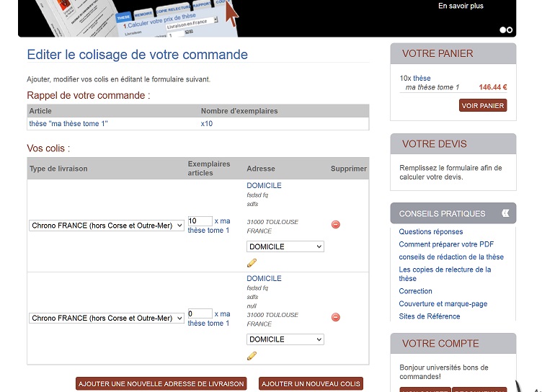The image size is (542, 392).
Task: Click first parcel quantity field showing 10
Action: [x=200, y=221]
